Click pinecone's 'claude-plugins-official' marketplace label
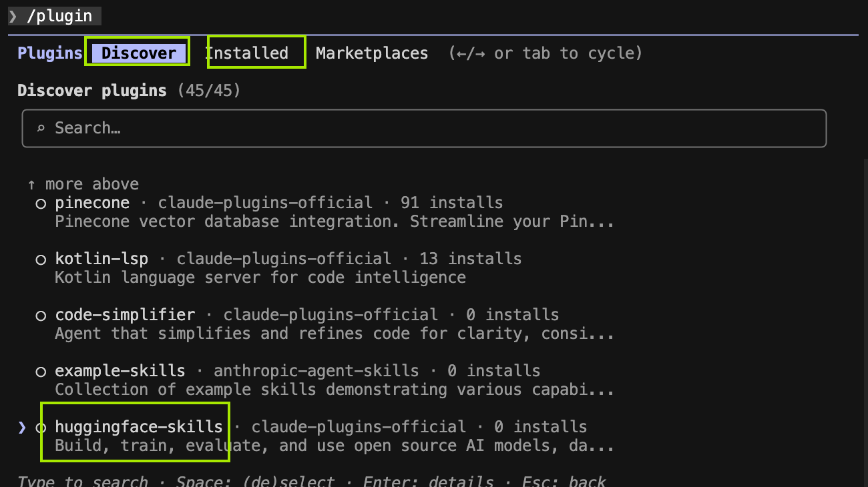The width and height of the screenshot is (868, 487). tap(265, 203)
